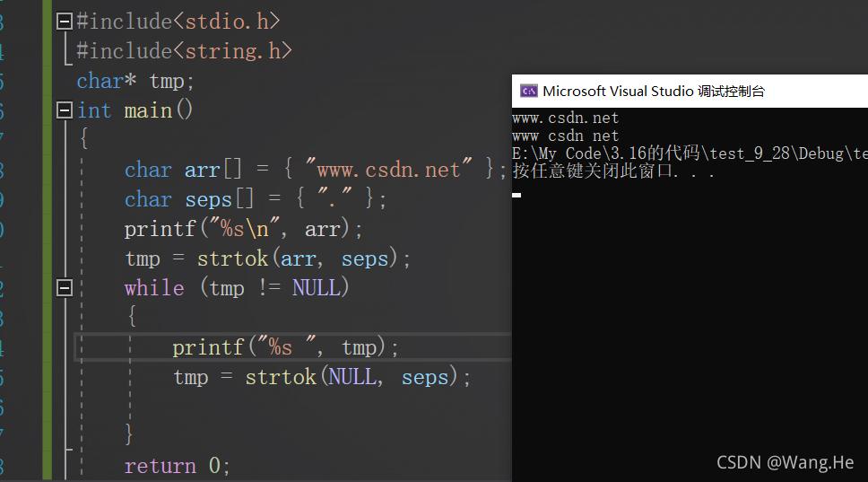
Task: Click the opening brace of main function
Action: (84, 139)
